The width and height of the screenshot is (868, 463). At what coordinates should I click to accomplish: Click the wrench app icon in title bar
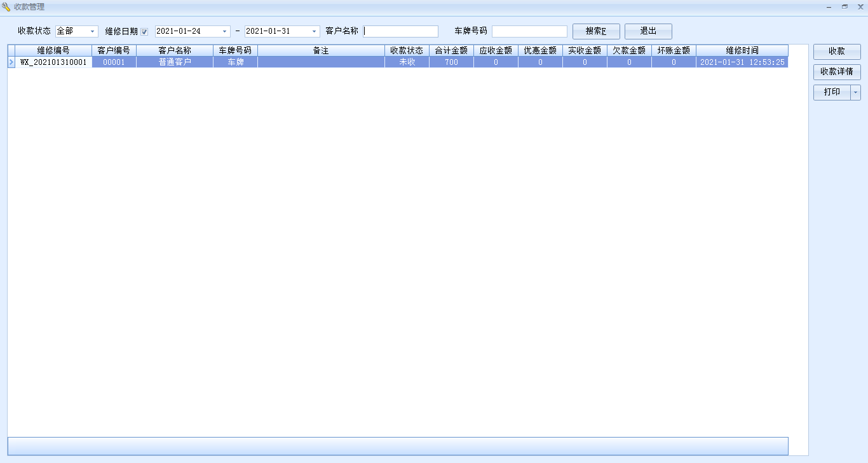(x=6, y=6)
